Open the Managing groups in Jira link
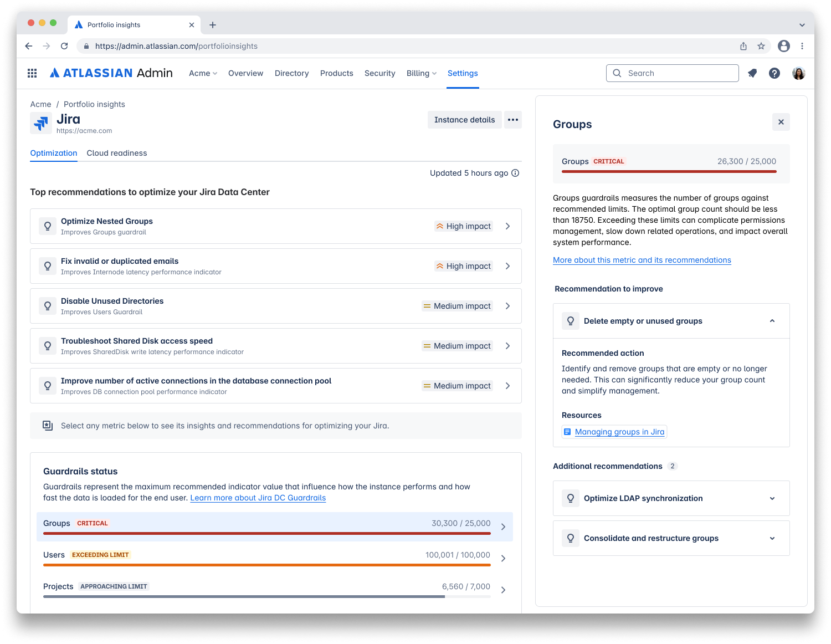This screenshot has height=644, width=831. [619, 431]
